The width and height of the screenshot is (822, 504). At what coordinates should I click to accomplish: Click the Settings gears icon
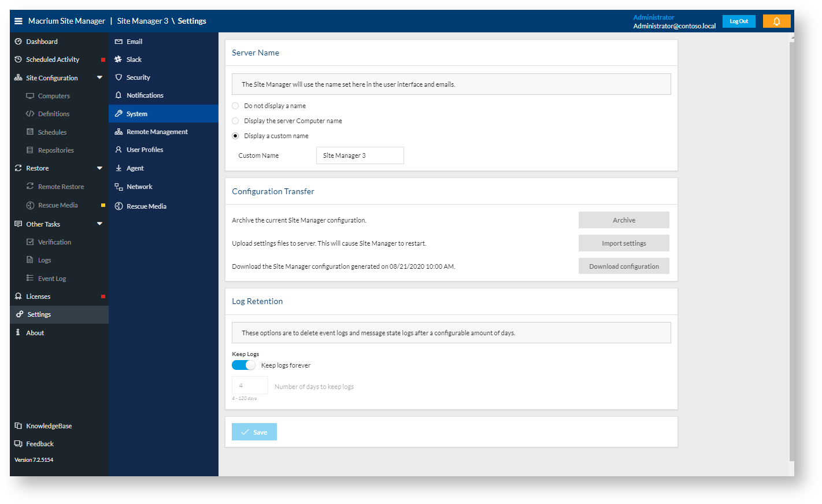[x=20, y=314]
